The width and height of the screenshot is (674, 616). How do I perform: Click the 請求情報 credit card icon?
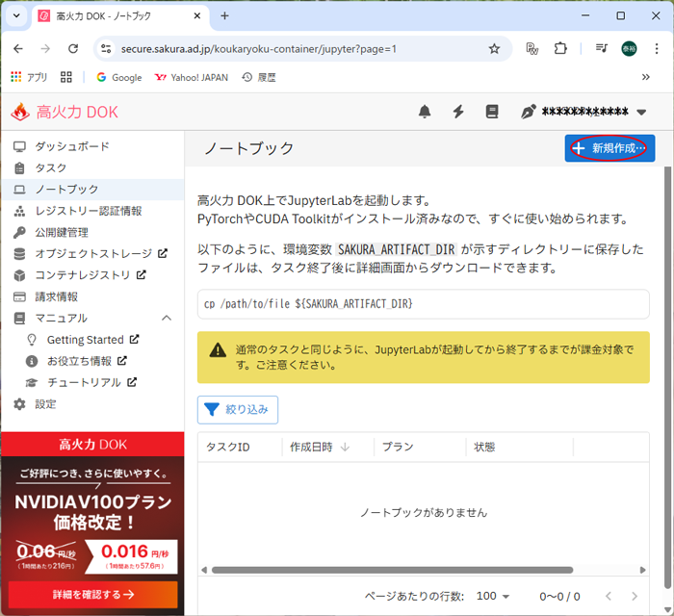pos(19,296)
